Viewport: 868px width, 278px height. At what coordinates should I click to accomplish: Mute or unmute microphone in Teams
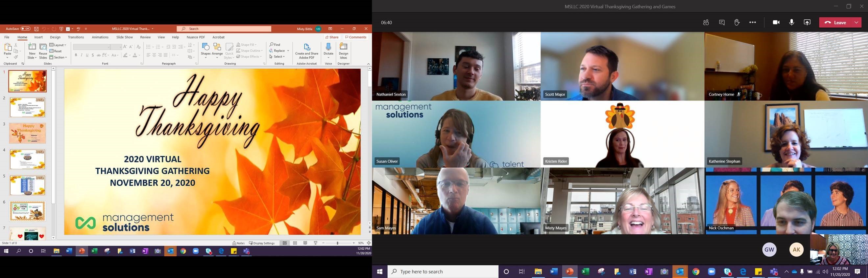pyautogui.click(x=791, y=23)
